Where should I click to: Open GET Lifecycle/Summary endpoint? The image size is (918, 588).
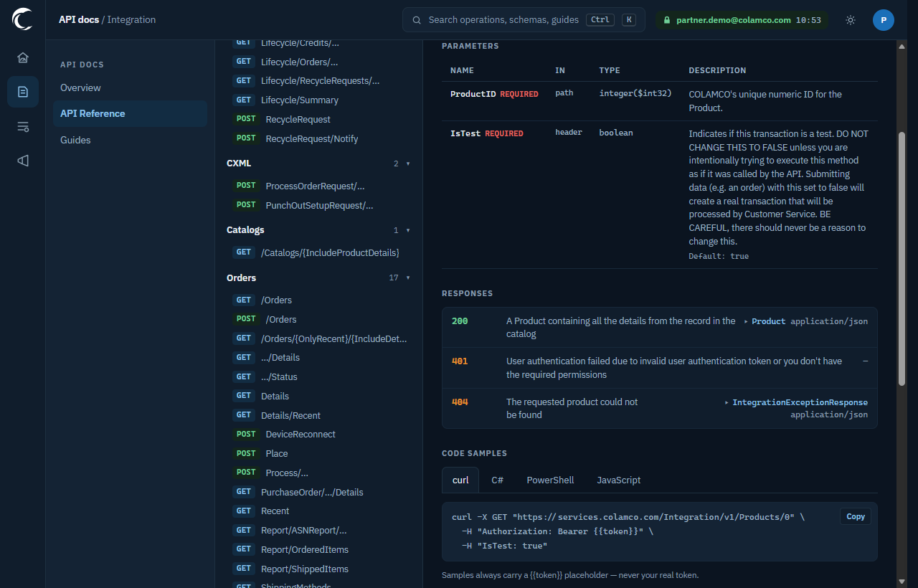pyautogui.click(x=319, y=100)
